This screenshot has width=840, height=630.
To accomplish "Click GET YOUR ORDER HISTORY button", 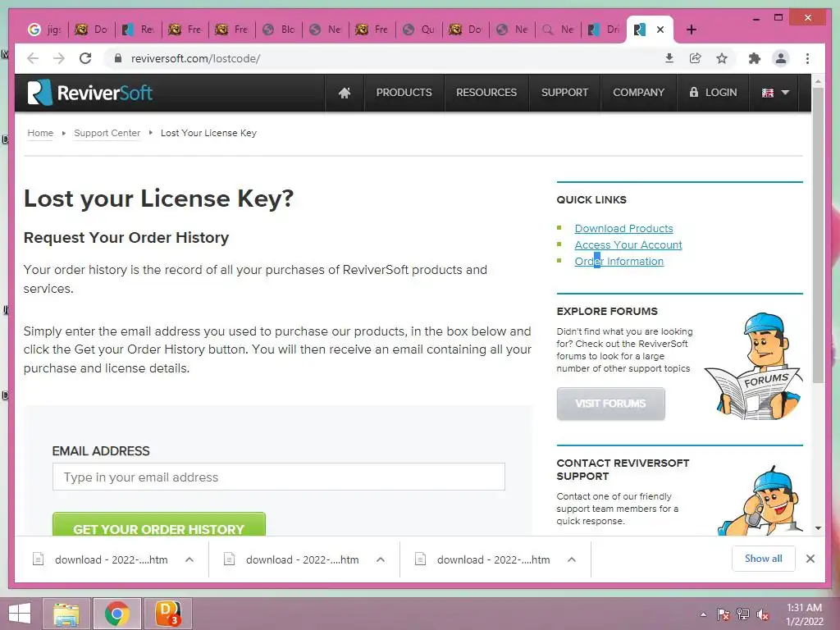I will (x=159, y=524).
